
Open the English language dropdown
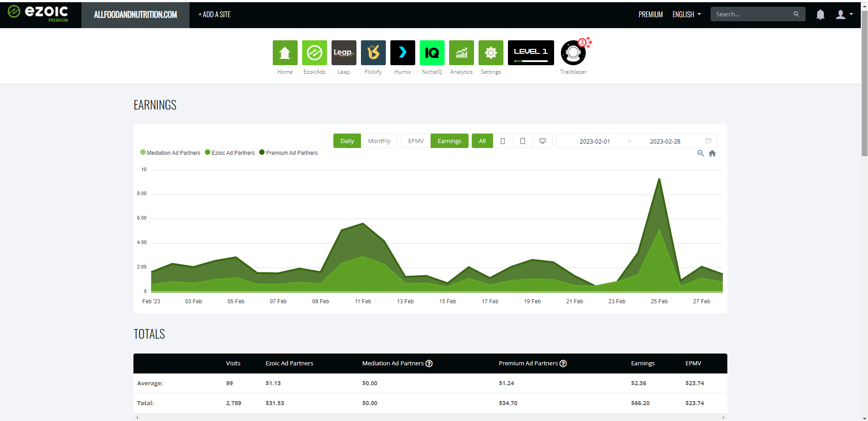(687, 14)
